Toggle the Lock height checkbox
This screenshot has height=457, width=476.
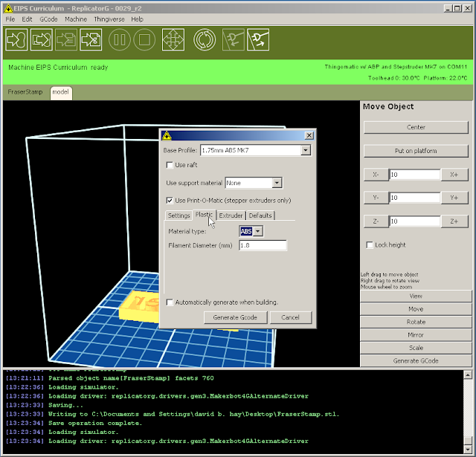(x=370, y=245)
